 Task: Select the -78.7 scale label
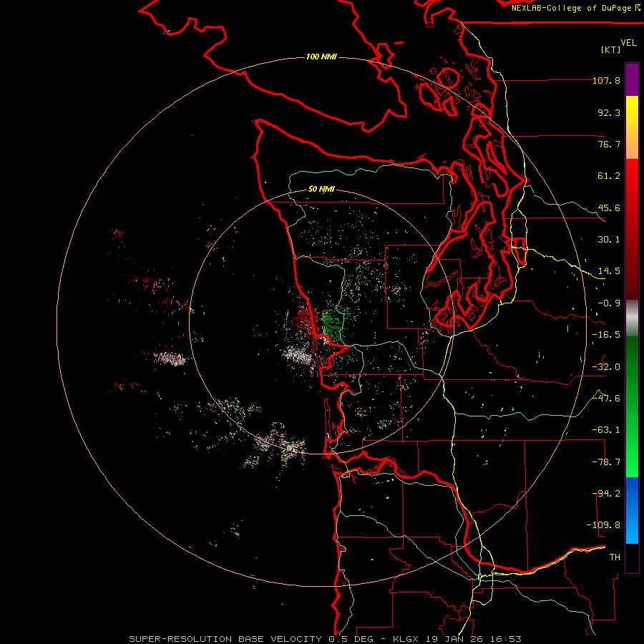point(606,462)
